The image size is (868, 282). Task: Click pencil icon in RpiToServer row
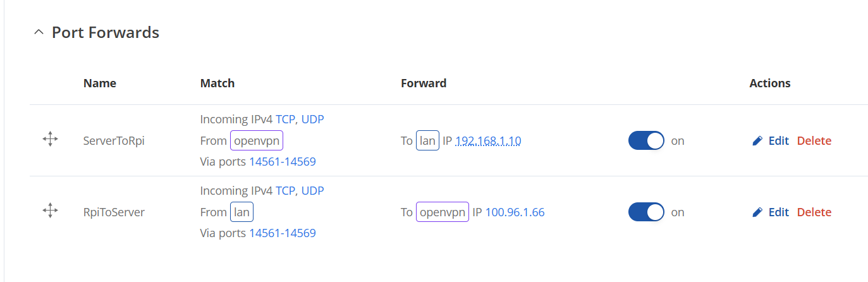(757, 212)
